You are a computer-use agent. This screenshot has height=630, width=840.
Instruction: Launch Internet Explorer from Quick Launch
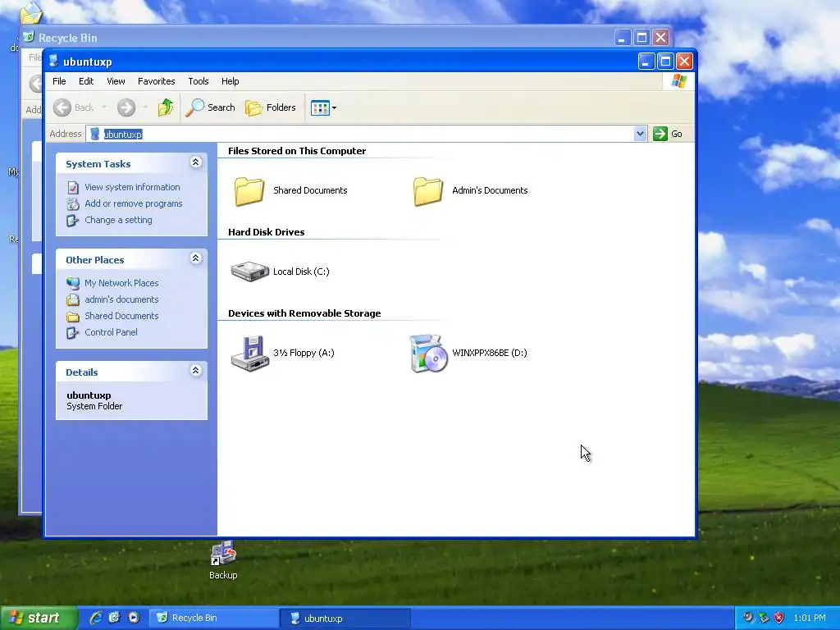click(96, 618)
